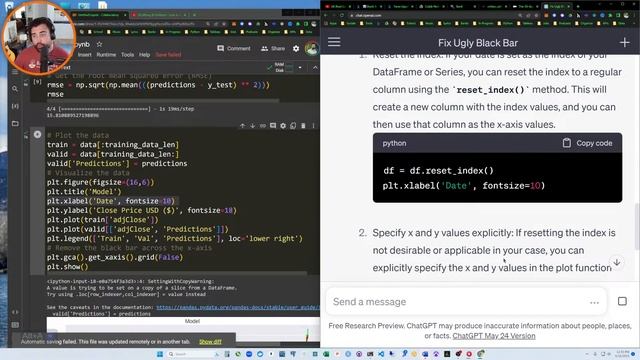
Task: Open the Colab search sidebar icon
Action: click(x=15, y=89)
